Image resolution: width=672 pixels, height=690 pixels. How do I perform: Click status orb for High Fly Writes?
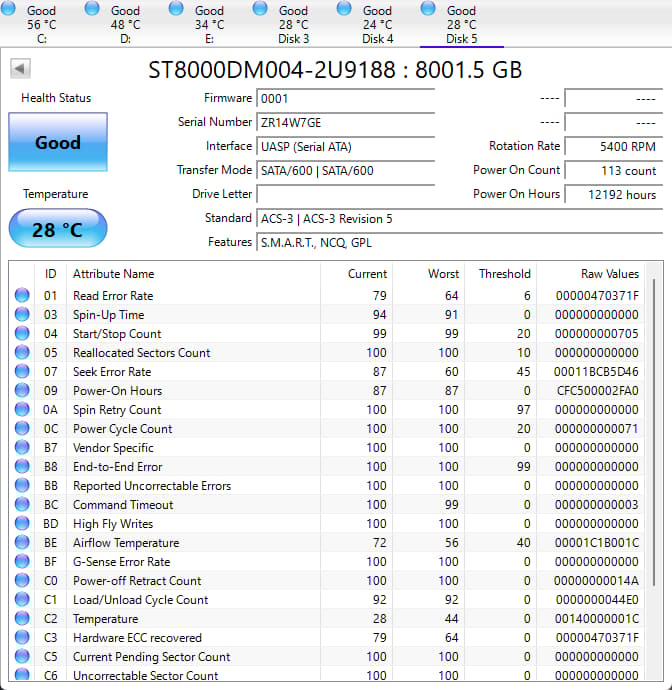pos(22,523)
